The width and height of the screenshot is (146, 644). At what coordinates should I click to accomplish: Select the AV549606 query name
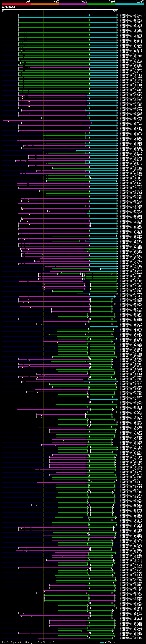(x=8, y=8)
